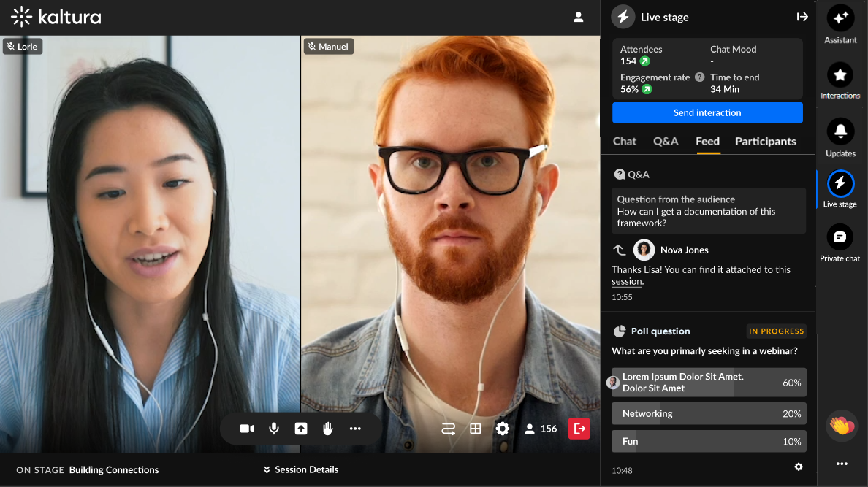868x487 pixels.
Task: Click the Lorie name tag
Action: 23,47
